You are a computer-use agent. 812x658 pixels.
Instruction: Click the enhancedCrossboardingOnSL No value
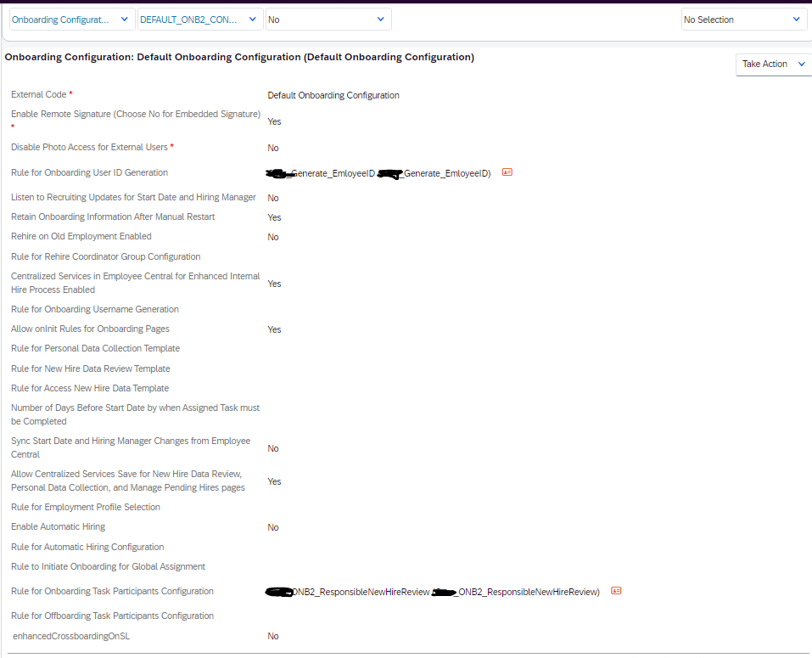pos(273,636)
